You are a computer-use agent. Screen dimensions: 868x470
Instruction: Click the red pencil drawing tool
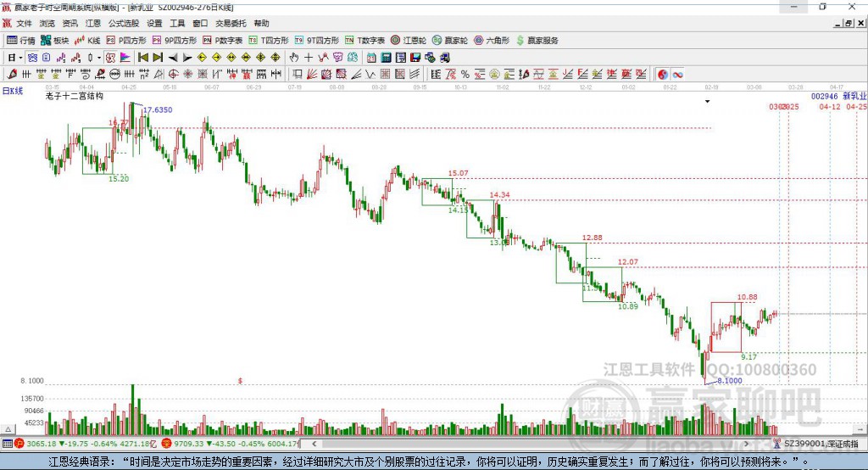pos(12,75)
